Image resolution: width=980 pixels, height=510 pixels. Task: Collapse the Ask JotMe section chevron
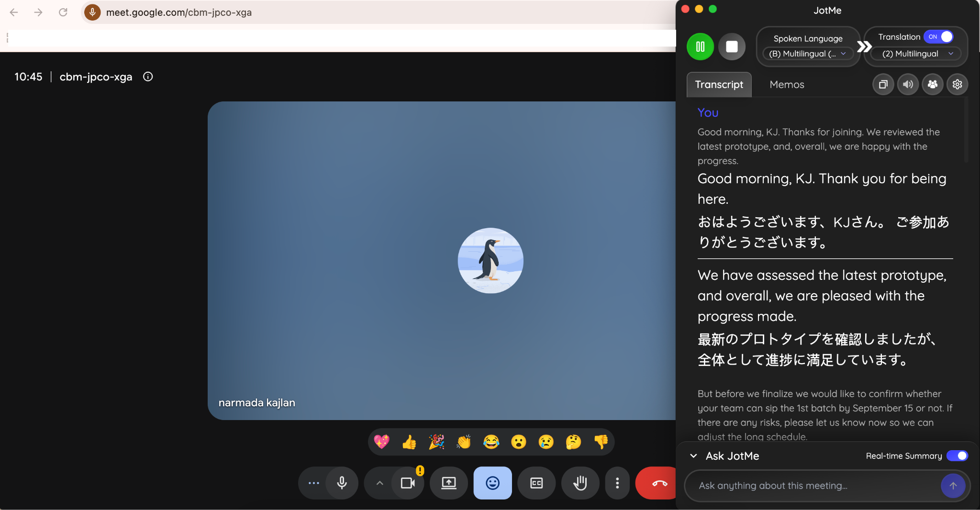(693, 456)
